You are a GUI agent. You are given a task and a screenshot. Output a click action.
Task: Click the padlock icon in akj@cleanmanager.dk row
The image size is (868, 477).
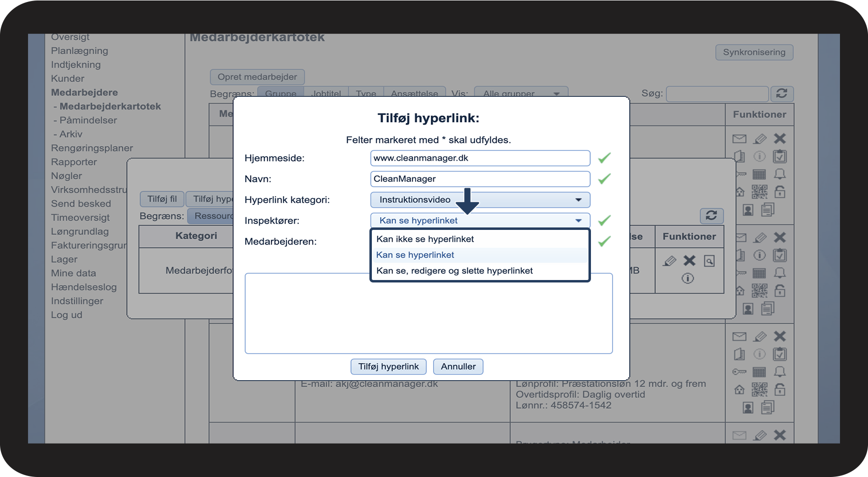click(780, 390)
